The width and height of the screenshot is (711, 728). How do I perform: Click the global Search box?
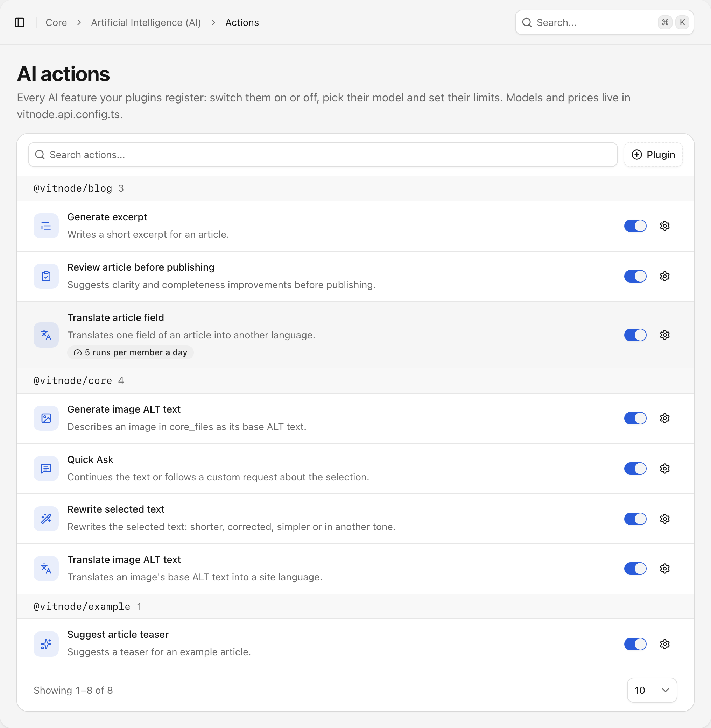pyautogui.click(x=604, y=22)
